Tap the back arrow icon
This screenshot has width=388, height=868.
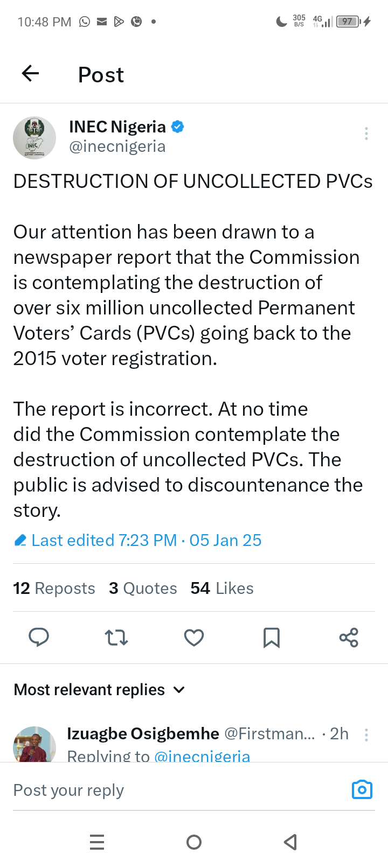tap(31, 73)
